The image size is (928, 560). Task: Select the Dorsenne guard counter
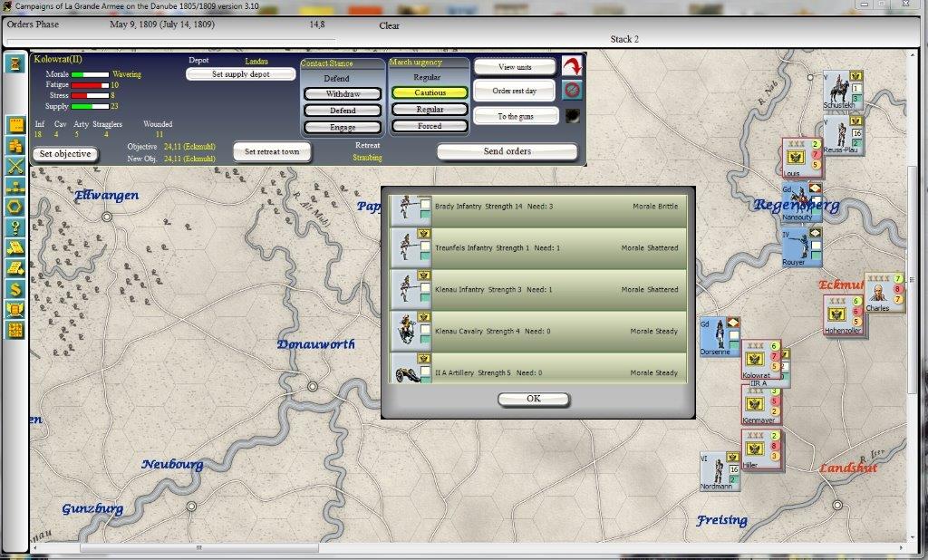point(720,337)
